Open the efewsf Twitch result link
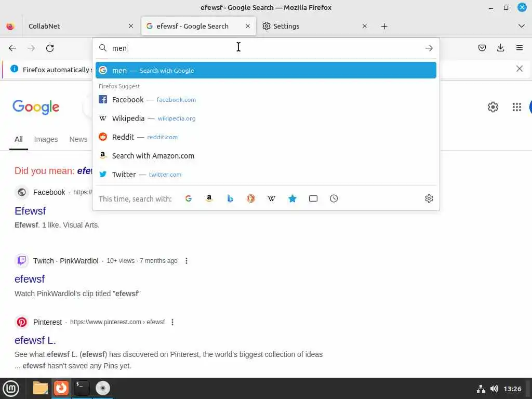Image resolution: width=532 pixels, height=399 pixels. pos(30,279)
